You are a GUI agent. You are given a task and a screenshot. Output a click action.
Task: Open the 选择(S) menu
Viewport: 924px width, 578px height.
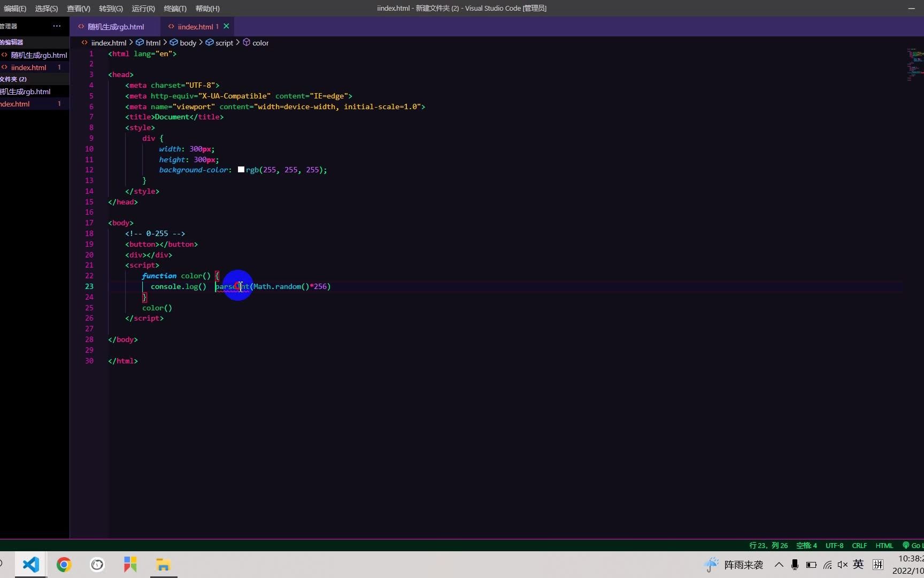(x=47, y=9)
